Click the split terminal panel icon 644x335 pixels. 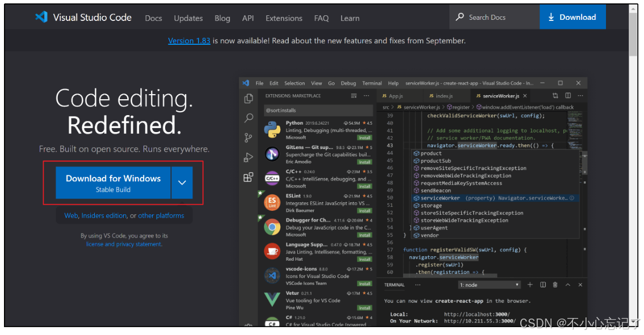(x=544, y=285)
